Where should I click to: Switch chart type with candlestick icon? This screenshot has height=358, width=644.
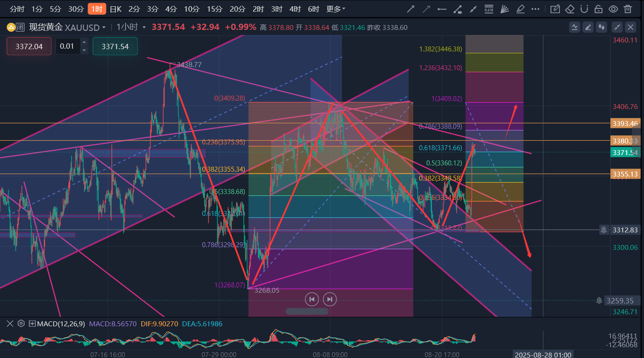[x=602, y=27]
